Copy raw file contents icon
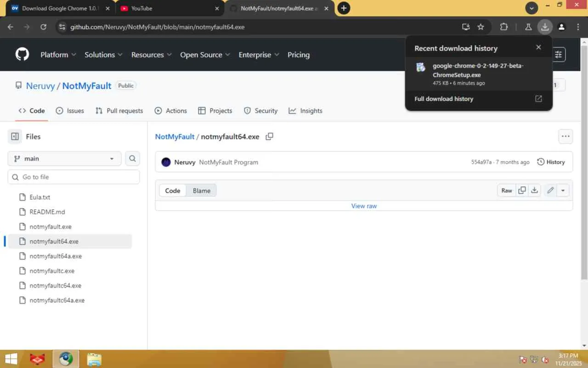This screenshot has width=588, height=368. [522, 190]
